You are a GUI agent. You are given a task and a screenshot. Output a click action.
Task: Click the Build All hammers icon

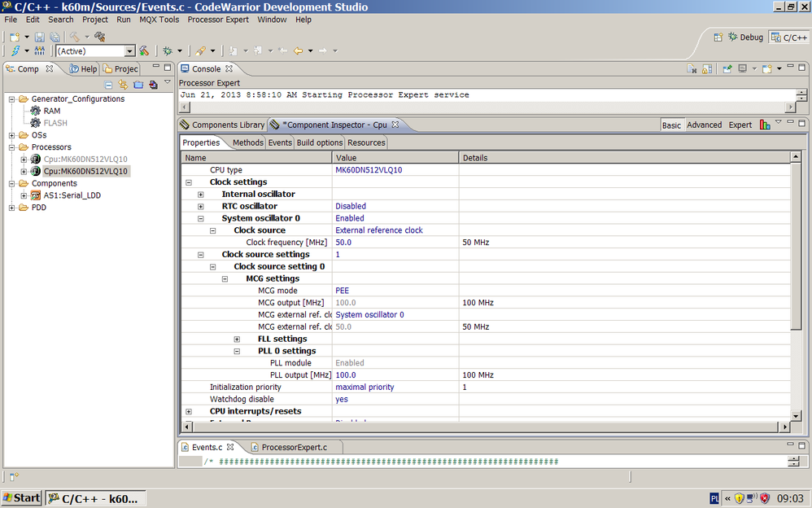(x=100, y=37)
